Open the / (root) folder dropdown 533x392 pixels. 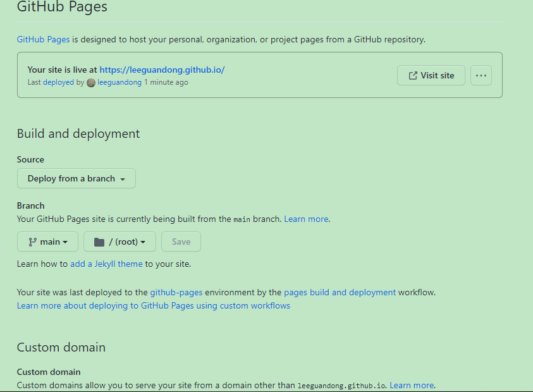119,242
